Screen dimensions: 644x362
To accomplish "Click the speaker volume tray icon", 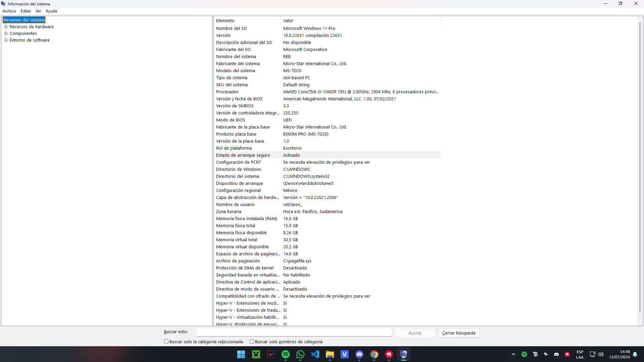I will point(601,354).
